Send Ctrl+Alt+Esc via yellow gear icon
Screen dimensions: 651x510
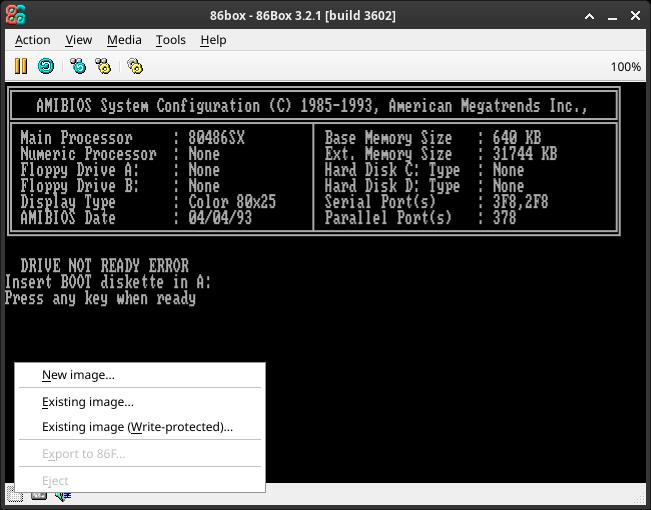point(103,66)
